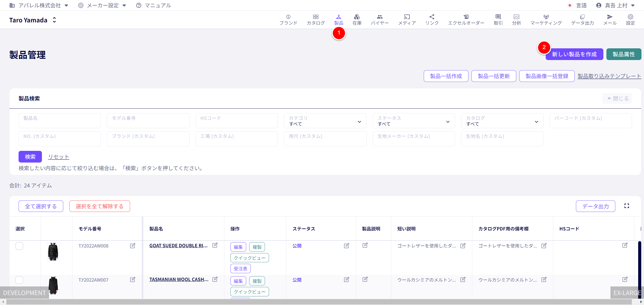Image resolution: width=644 pixels, height=305 pixels.
Task: Expand the ステータス filter dropdown
Action: [414, 121]
